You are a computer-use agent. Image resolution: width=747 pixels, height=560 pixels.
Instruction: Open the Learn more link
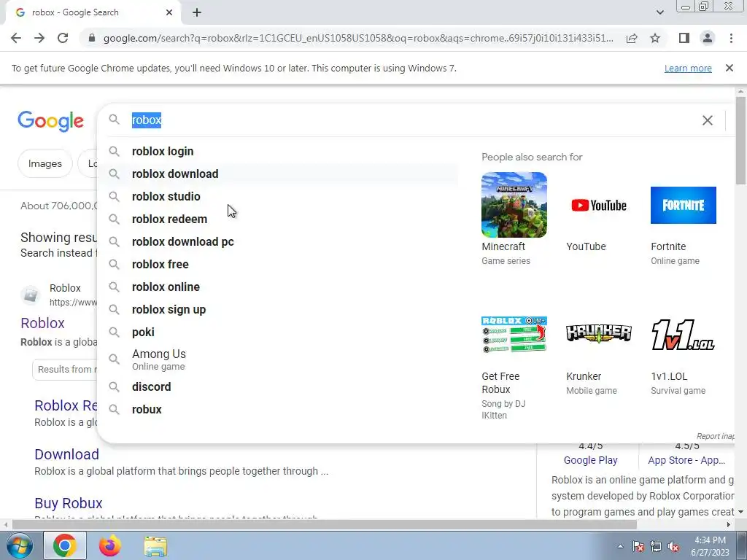point(688,68)
